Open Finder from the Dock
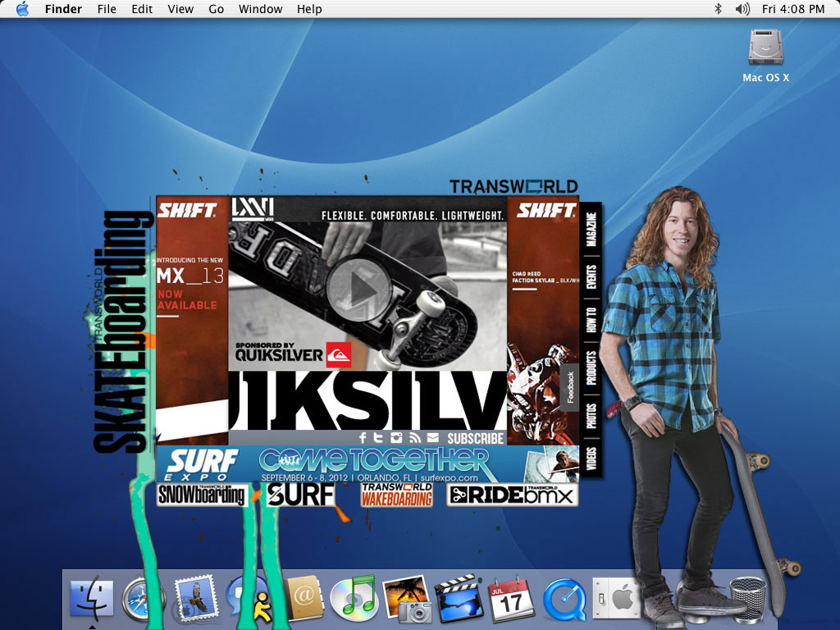840x630 pixels. pos(92,597)
